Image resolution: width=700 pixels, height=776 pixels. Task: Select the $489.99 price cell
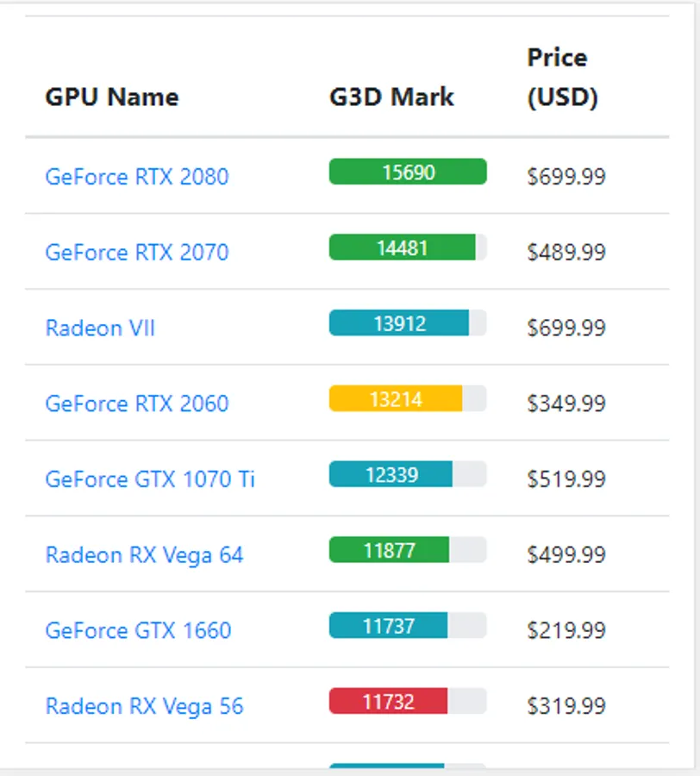(x=566, y=253)
